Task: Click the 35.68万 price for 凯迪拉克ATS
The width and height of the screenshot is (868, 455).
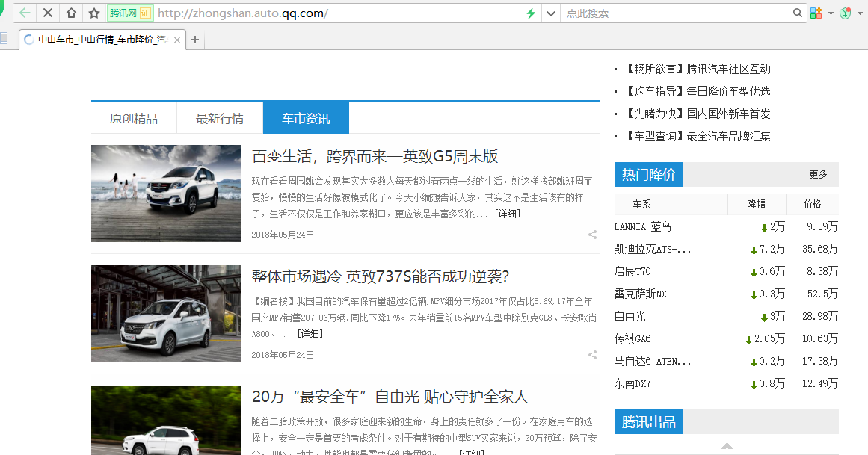Action: (x=820, y=249)
